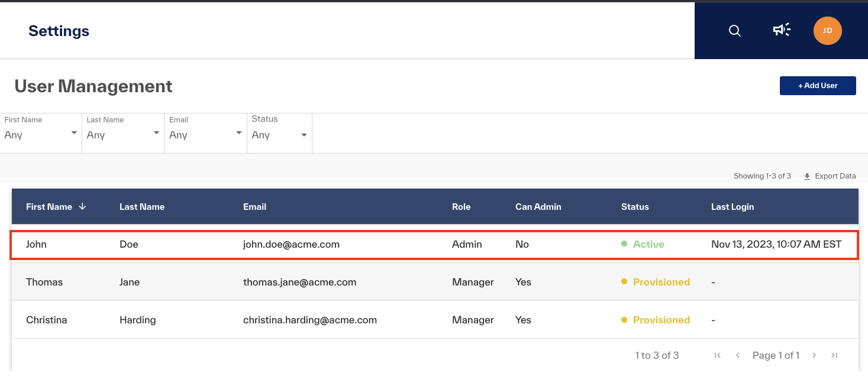Toggle First Name sort arrow
This screenshot has height=386, width=868.
[x=82, y=207]
